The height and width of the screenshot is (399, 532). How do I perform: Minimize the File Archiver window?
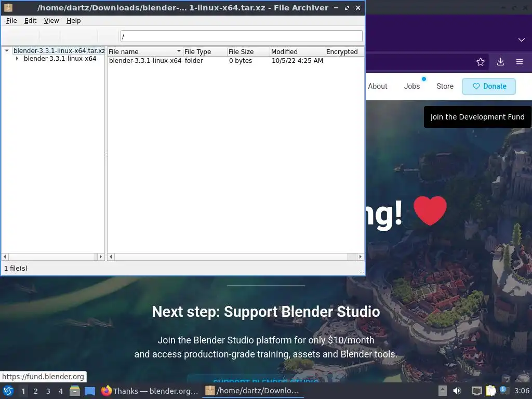click(336, 7)
